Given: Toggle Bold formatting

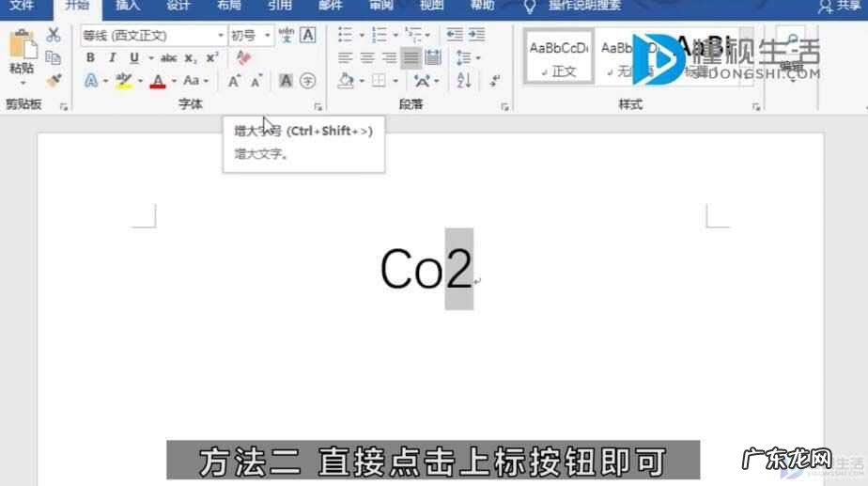Looking at the screenshot, I should 90,57.
